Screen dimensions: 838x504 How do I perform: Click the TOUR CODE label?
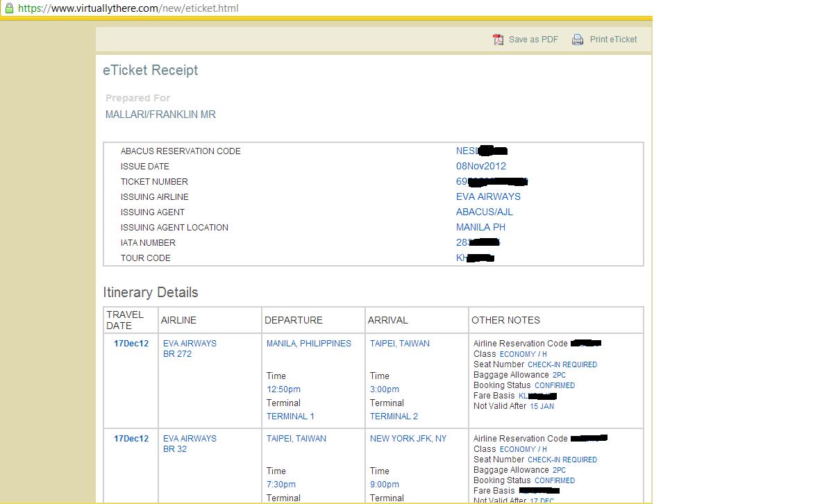tap(146, 258)
